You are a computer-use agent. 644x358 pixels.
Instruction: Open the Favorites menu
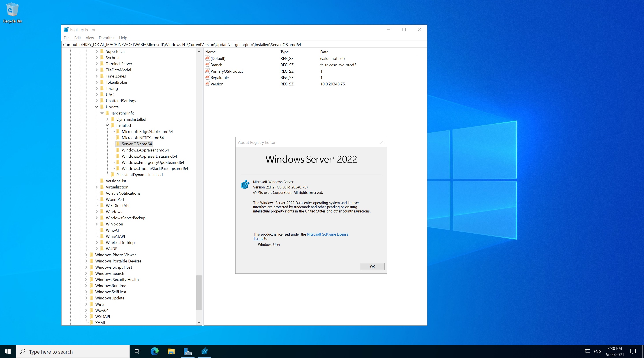pyautogui.click(x=106, y=38)
